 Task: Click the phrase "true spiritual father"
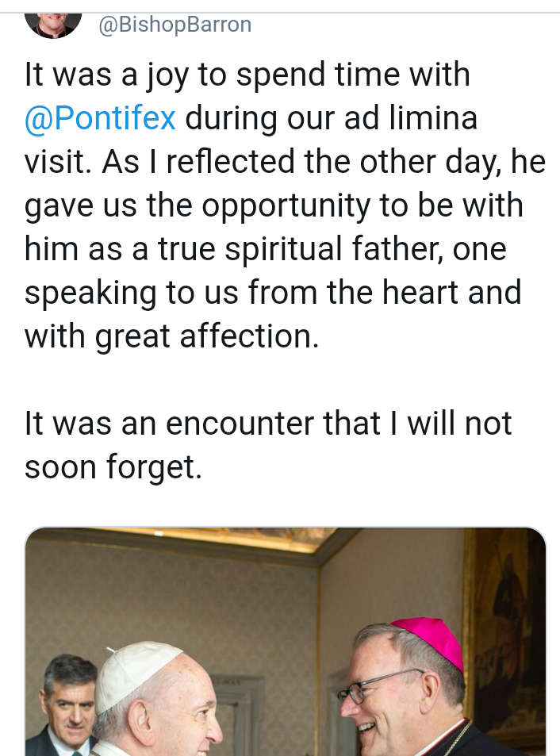(x=297, y=249)
